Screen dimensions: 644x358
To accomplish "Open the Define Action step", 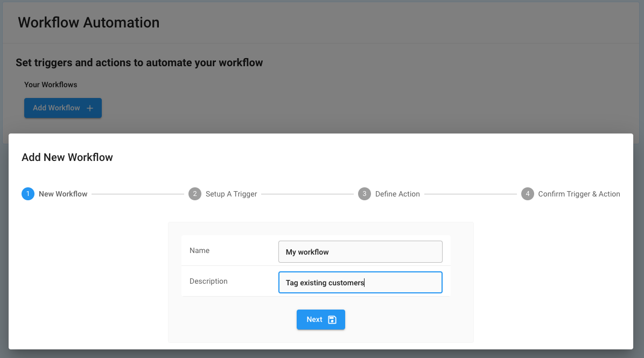I will pyautogui.click(x=397, y=194).
